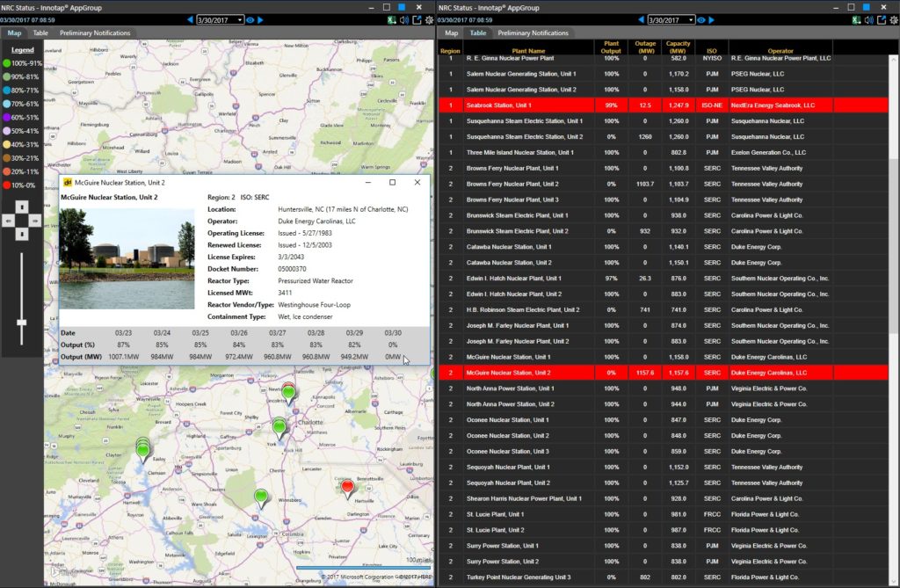Image resolution: width=900 pixels, height=588 pixels.
Task: Select R. E. Ginna Nuclear Power Plant row
Action: click(x=664, y=59)
